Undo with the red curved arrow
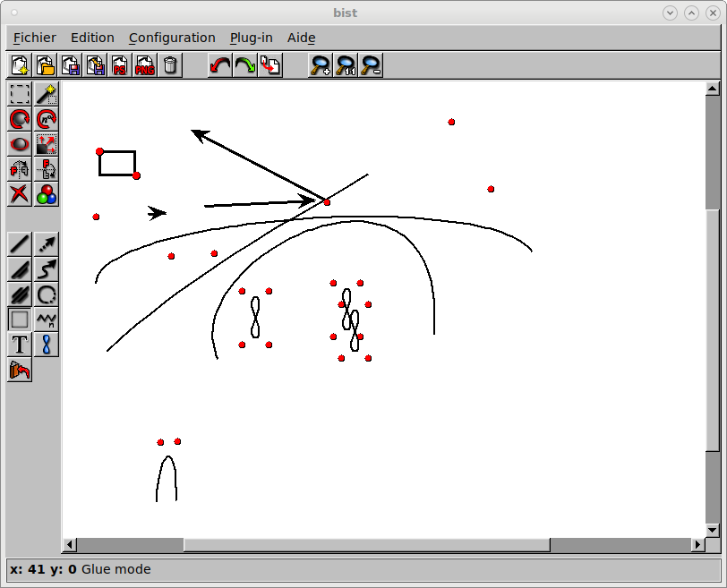 [219, 65]
